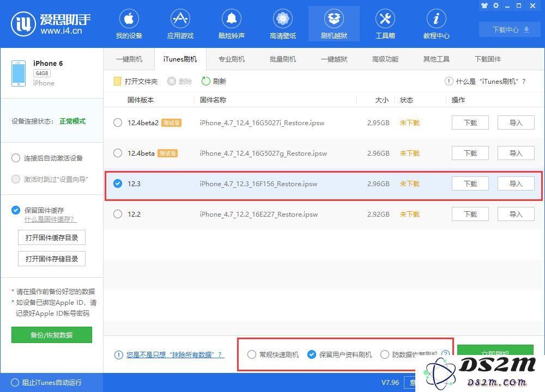Open 高清壁纸 wallpapers section
Viewport: 545px width, 392px height.
click(283, 24)
